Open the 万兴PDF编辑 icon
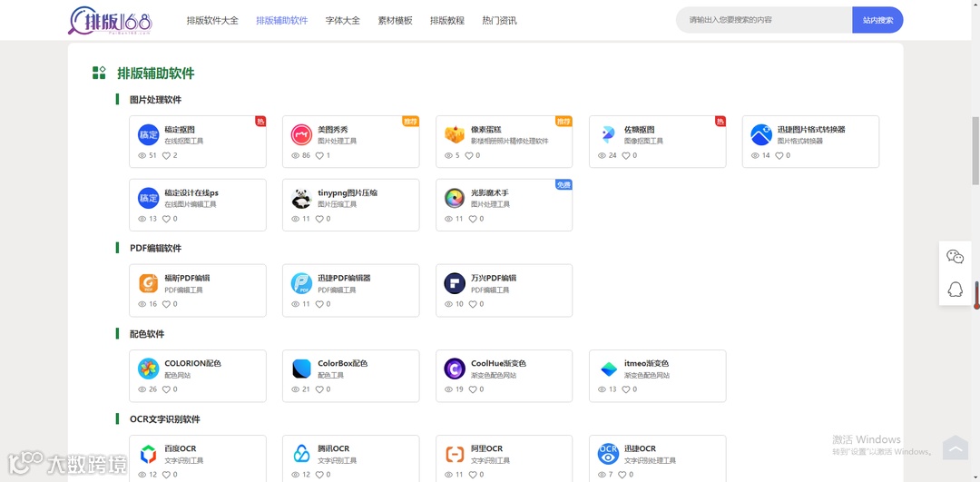Viewport: 980px width, 482px height. 455,284
